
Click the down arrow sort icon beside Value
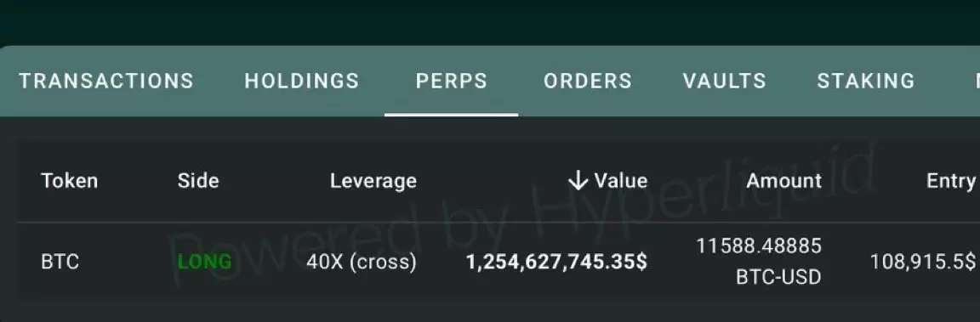[578, 181]
